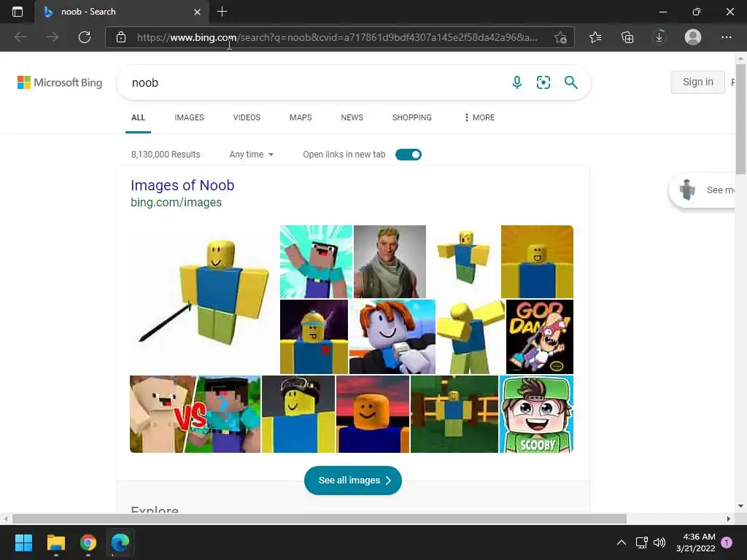Click the magnifier search icon
The height and width of the screenshot is (560, 747).
point(570,82)
